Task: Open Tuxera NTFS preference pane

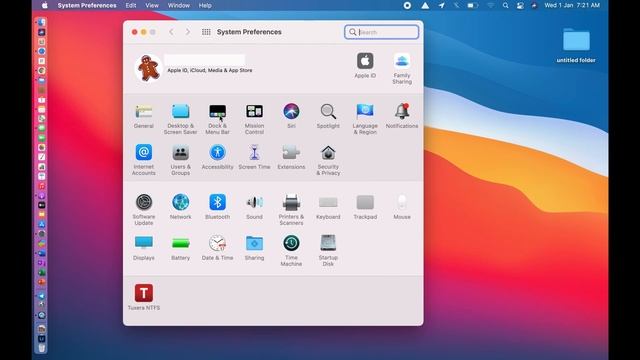Action: click(x=144, y=297)
